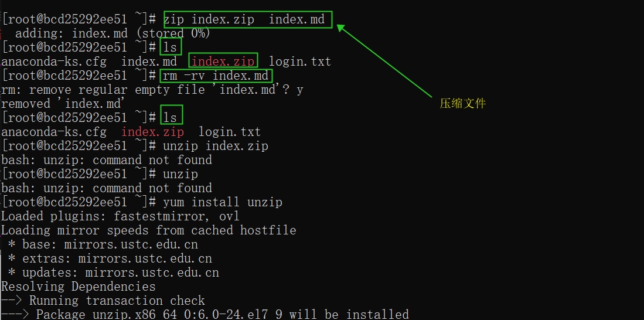Select the boxed red 'index.zip' filename
This screenshot has width=644, height=320.
[x=223, y=61]
